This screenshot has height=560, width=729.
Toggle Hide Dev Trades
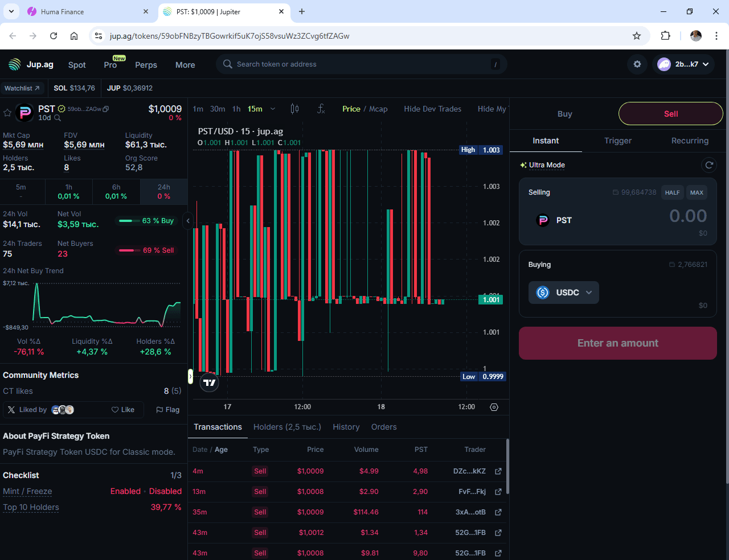pyautogui.click(x=433, y=109)
